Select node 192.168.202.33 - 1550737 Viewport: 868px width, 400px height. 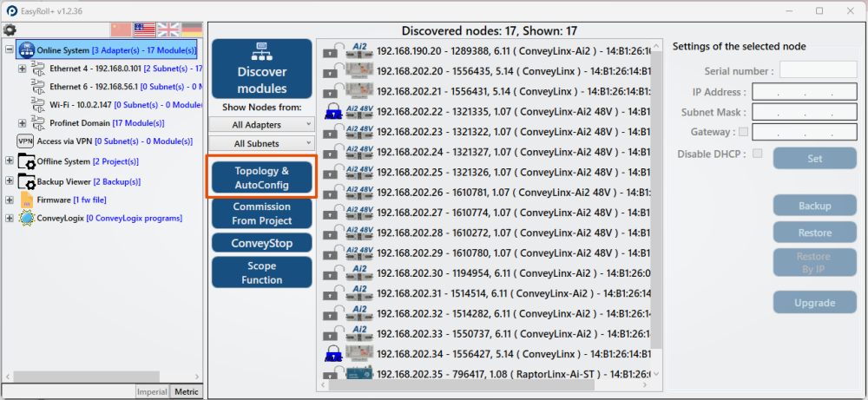485,333
